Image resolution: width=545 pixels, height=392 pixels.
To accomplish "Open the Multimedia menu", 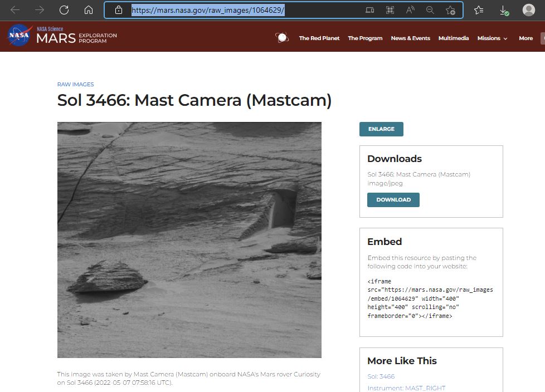I will [x=454, y=38].
